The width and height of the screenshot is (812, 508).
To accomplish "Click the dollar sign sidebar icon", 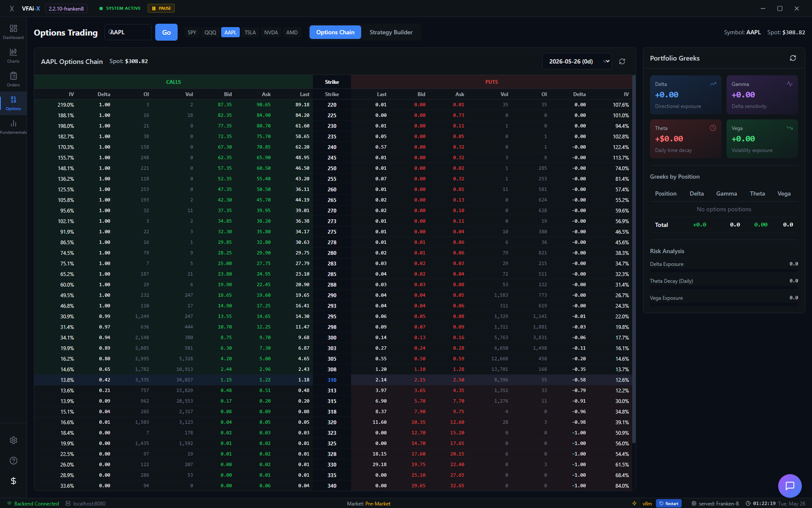I will point(14,481).
